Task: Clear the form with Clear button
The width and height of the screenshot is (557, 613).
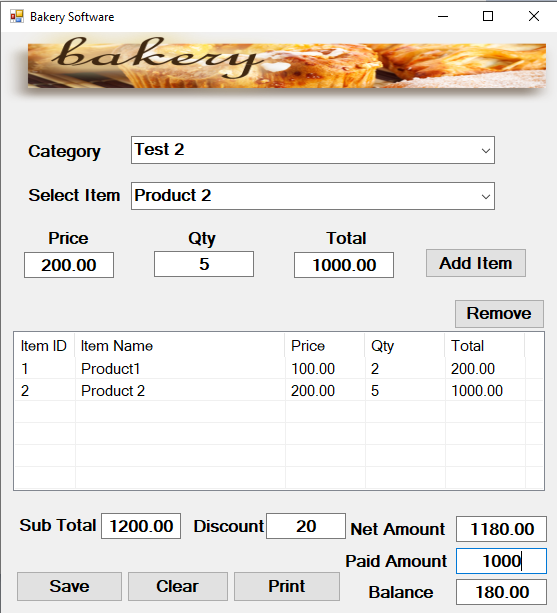Action: [x=178, y=586]
